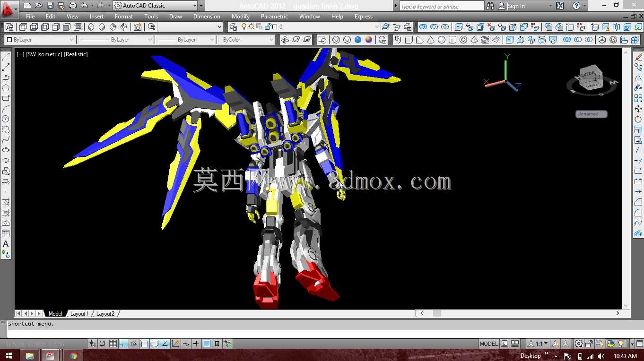The height and width of the screenshot is (361, 644).
Task: Toggle Dynamic Input in status bar
Action: (186, 344)
